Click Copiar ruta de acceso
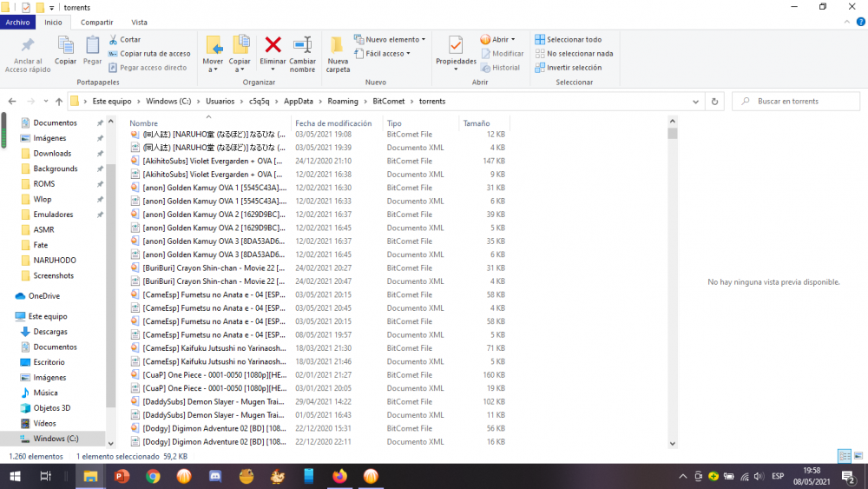Image resolution: width=868 pixels, height=489 pixels. coord(149,54)
